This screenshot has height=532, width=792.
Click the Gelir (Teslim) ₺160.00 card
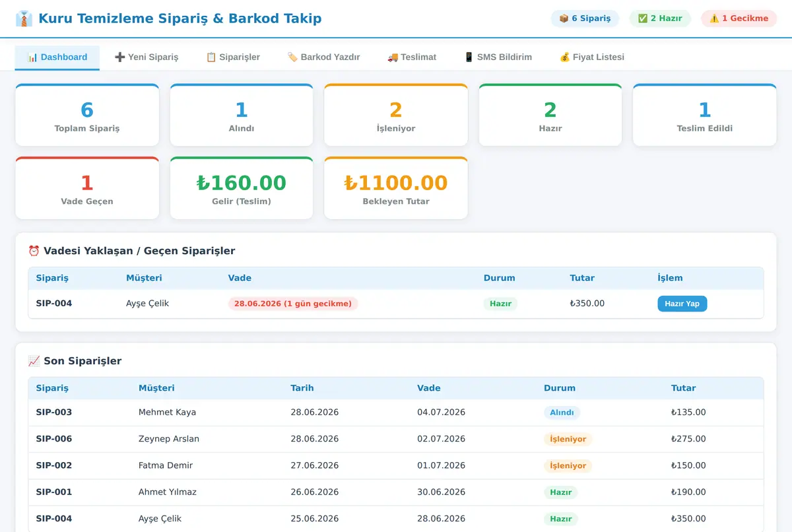[242, 188]
